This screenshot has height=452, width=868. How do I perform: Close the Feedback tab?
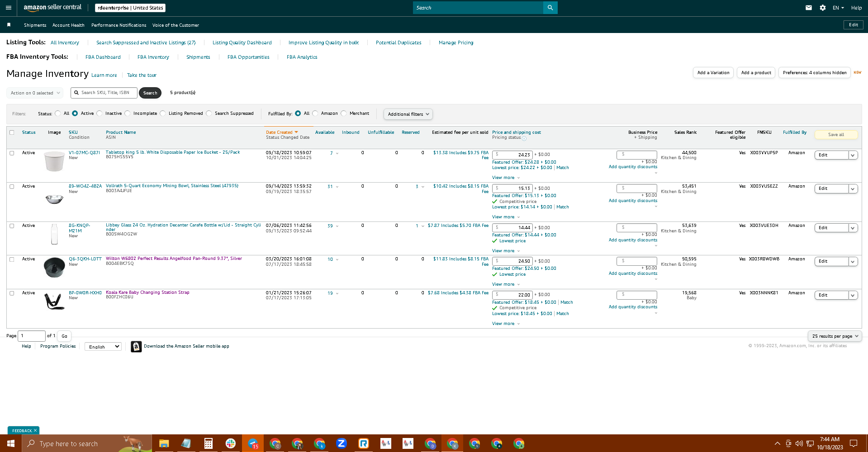tap(35, 430)
